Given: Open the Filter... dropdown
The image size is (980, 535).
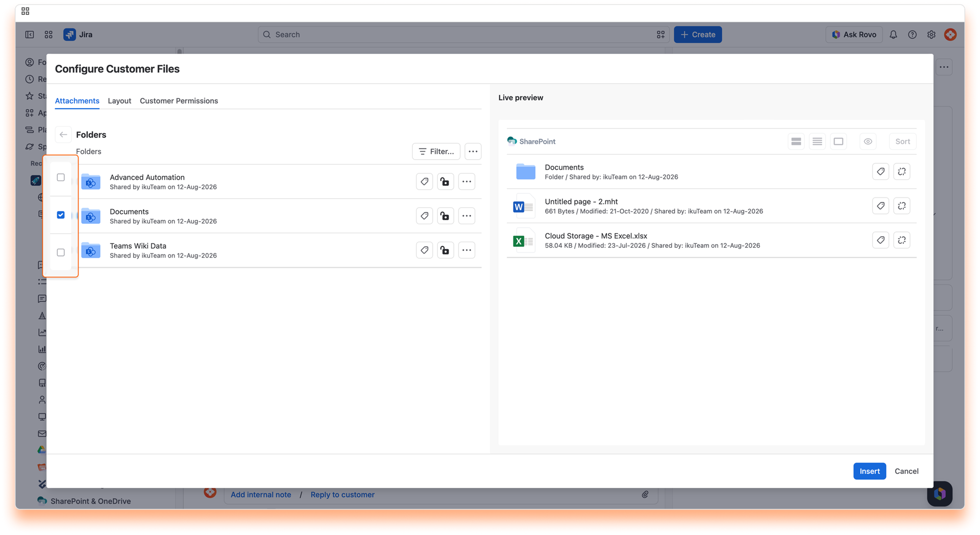Looking at the screenshot, I should tap(436, 151).
